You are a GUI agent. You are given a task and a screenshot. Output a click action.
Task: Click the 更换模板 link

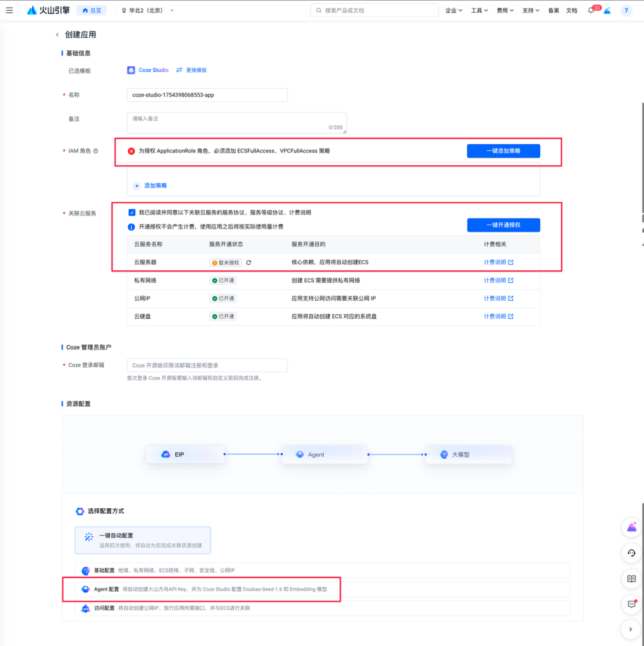click(x=196, y=70)
